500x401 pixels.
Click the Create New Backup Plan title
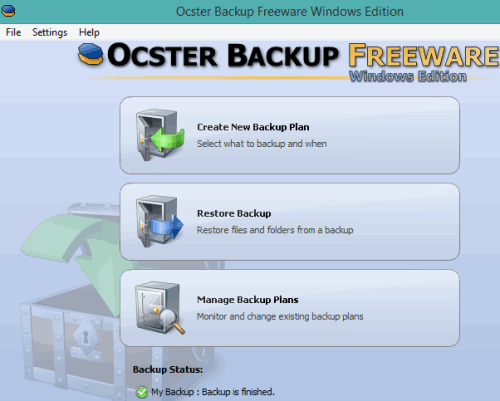(x=253, y=127)
